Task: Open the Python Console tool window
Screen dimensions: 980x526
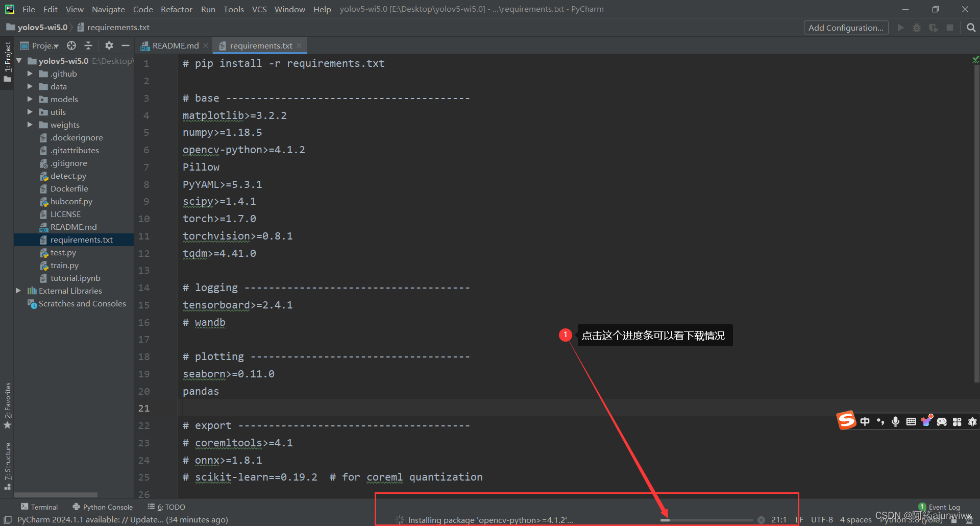Action: (103, 507)
